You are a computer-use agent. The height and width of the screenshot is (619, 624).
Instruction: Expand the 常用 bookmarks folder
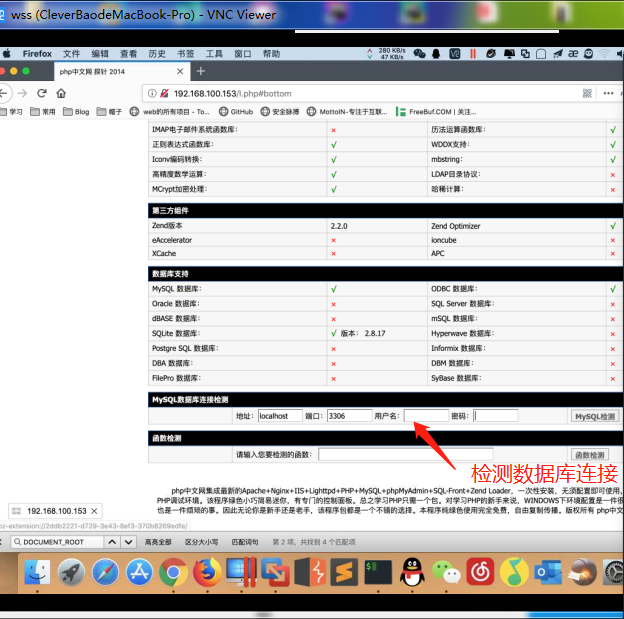point(44,112)
